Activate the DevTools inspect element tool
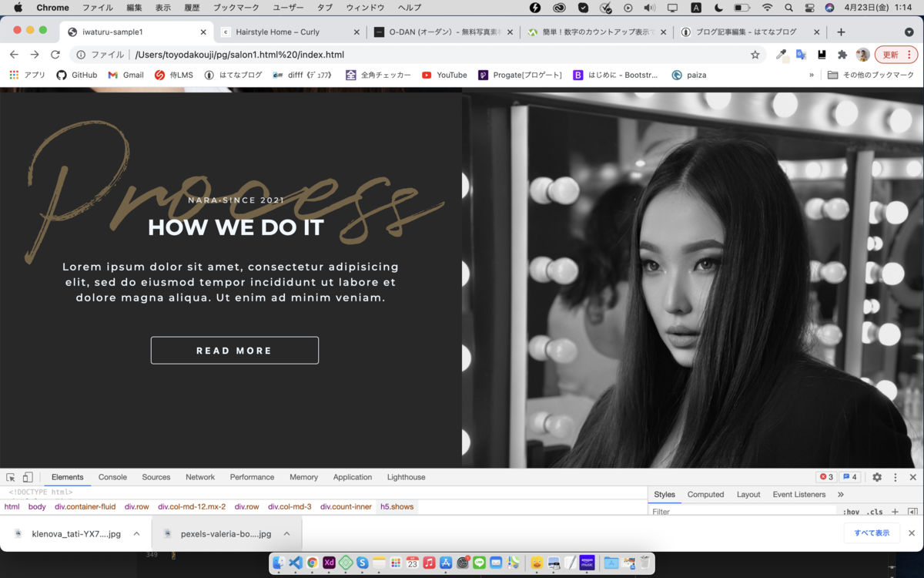The width and height of the screenshot is (924, 578). pos(11,477)
